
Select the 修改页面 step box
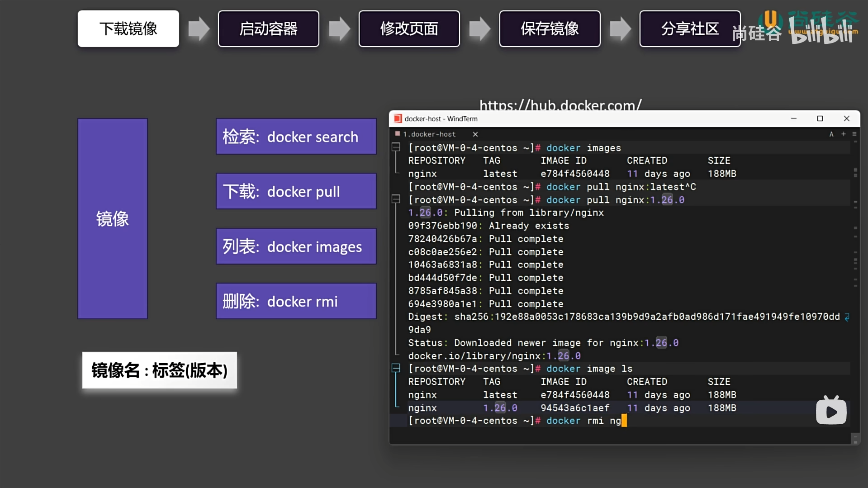pyautogui.click(x=409, y=28)
